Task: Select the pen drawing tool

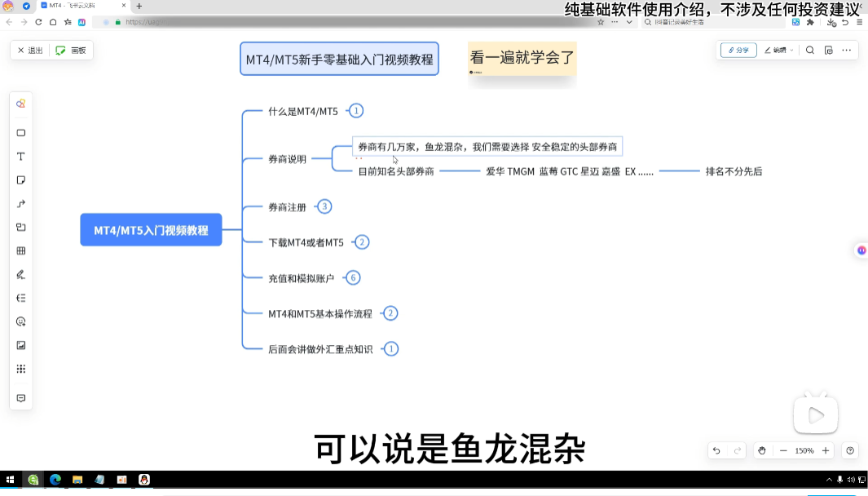Action: click(21, 274)
